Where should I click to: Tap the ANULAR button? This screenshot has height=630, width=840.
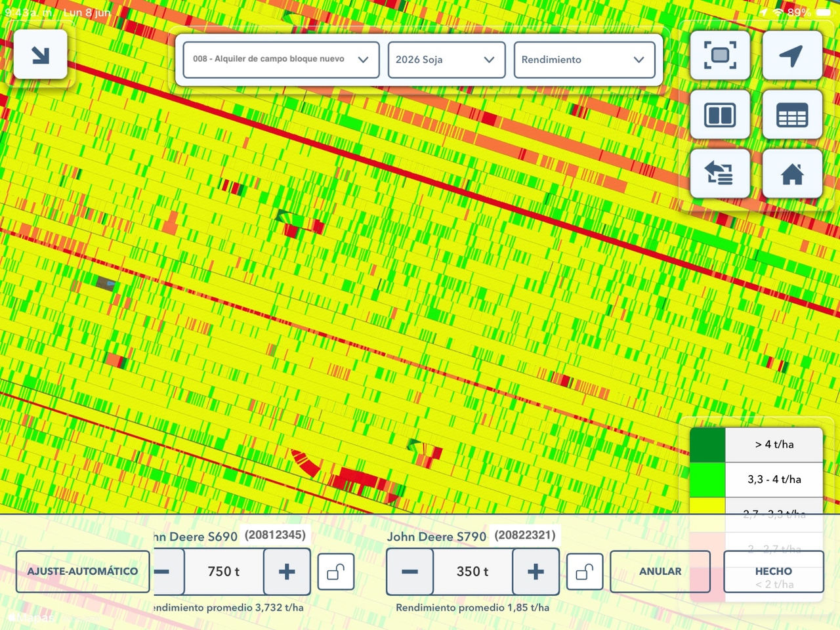(660, 572)
